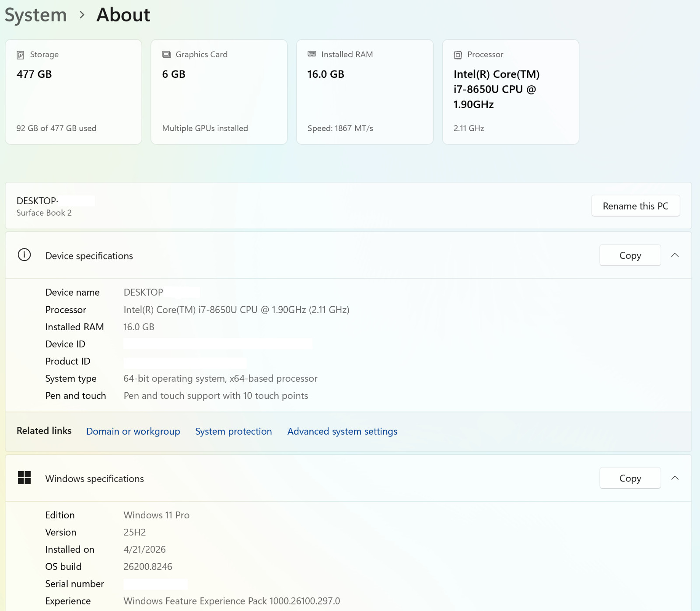Go back to System in breadcrumb

coord(35,15)
